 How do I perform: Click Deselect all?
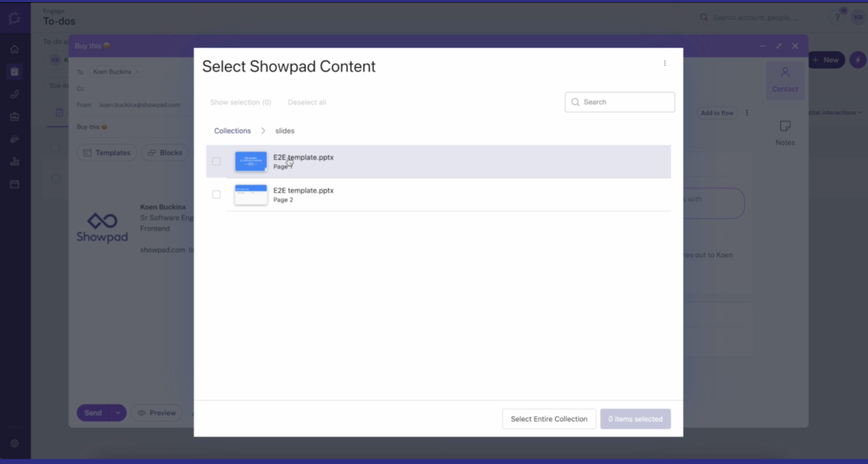point(307,102)
